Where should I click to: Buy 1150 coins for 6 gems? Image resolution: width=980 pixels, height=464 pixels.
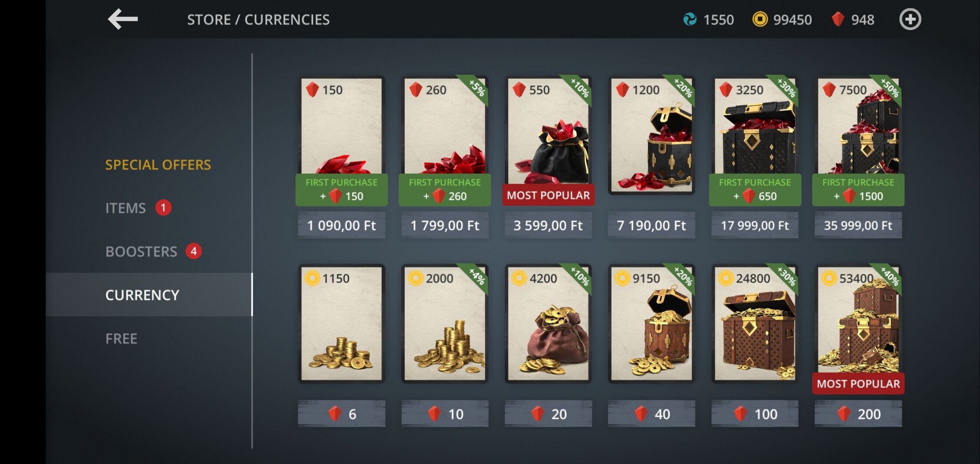coord(341,414)
